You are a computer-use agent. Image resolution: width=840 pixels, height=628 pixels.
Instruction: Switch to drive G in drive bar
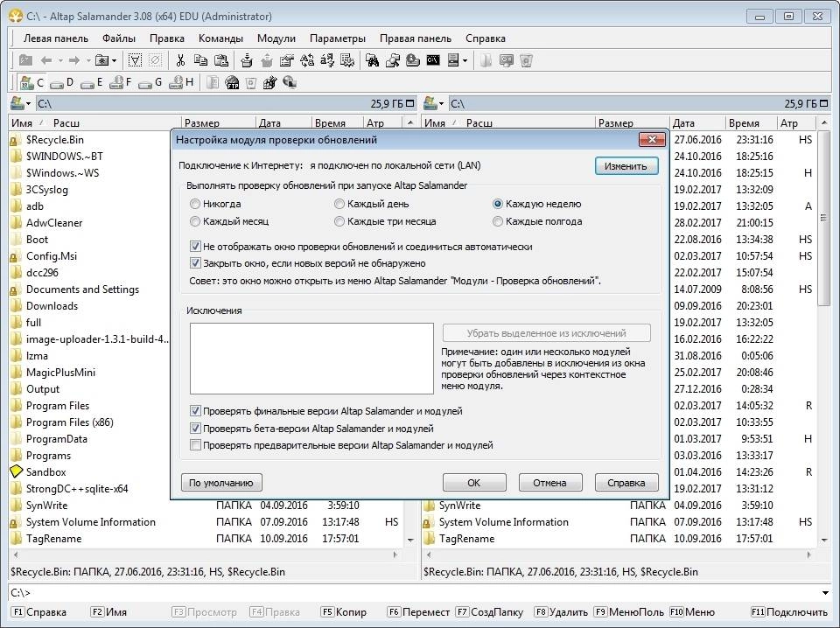pos(150,82)
